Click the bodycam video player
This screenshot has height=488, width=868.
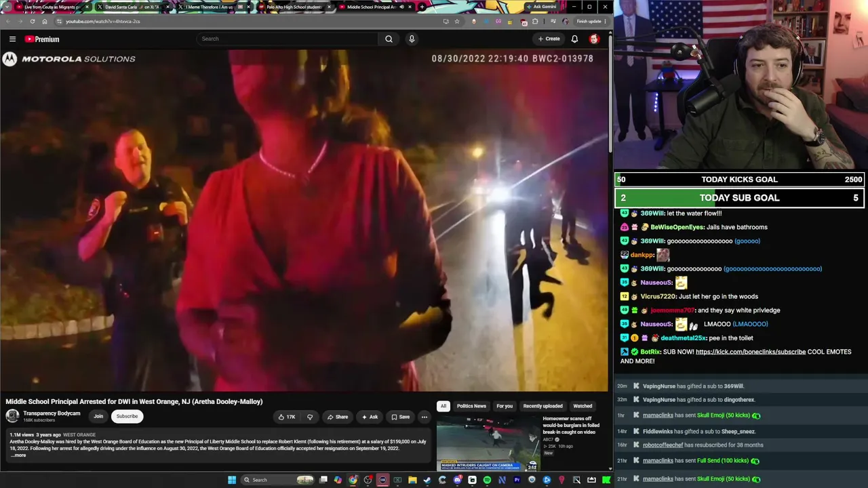tap(304, 220)
